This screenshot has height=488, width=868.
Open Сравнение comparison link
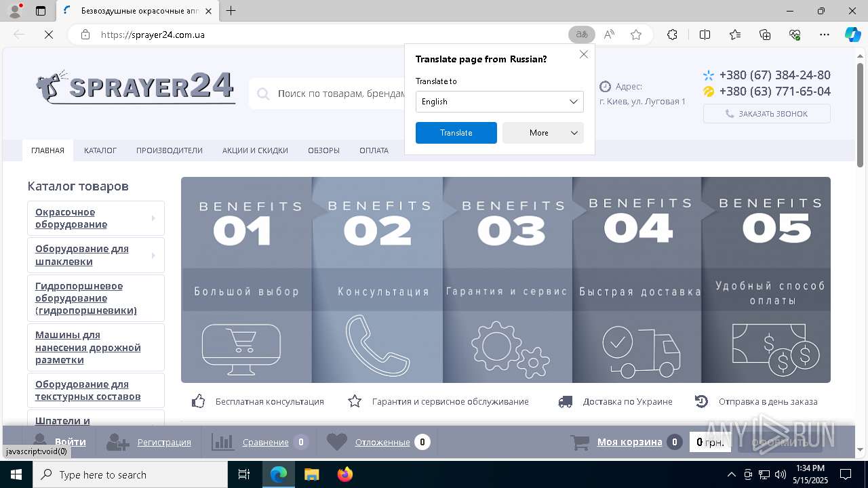pyautogui.click(x=266, y=442)
